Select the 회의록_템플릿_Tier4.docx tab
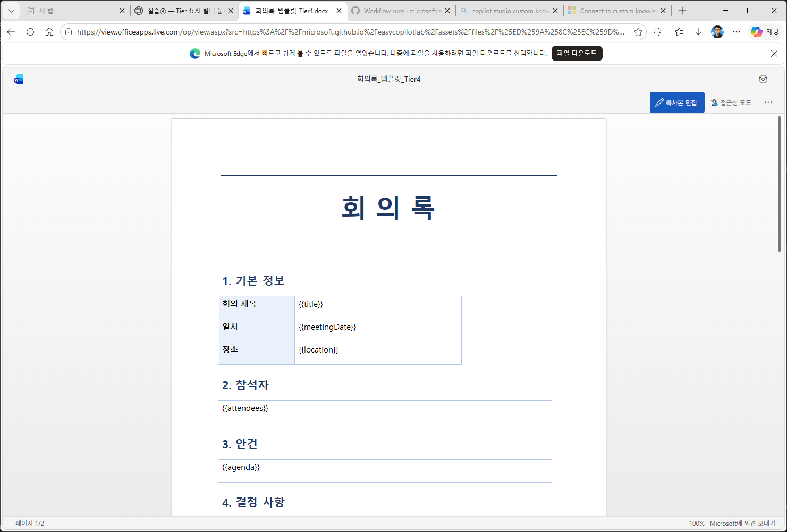The height and width of the screenshot is (532, 787). tap(292, 11)
